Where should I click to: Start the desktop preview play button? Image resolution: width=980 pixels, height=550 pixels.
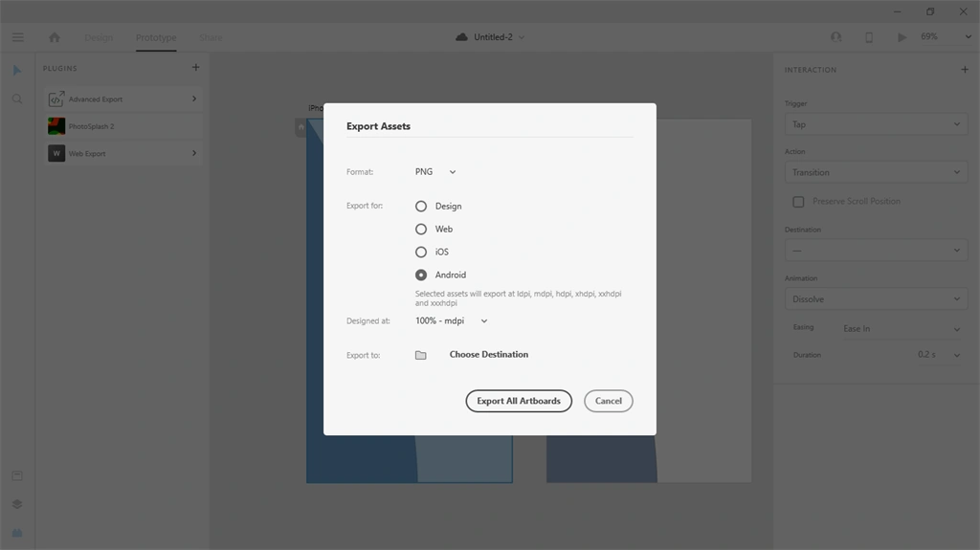click(x=902, y=37)
